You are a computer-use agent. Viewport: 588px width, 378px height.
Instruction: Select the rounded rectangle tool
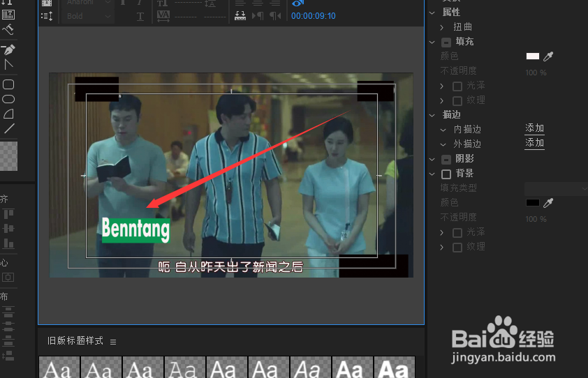point(8,84)
